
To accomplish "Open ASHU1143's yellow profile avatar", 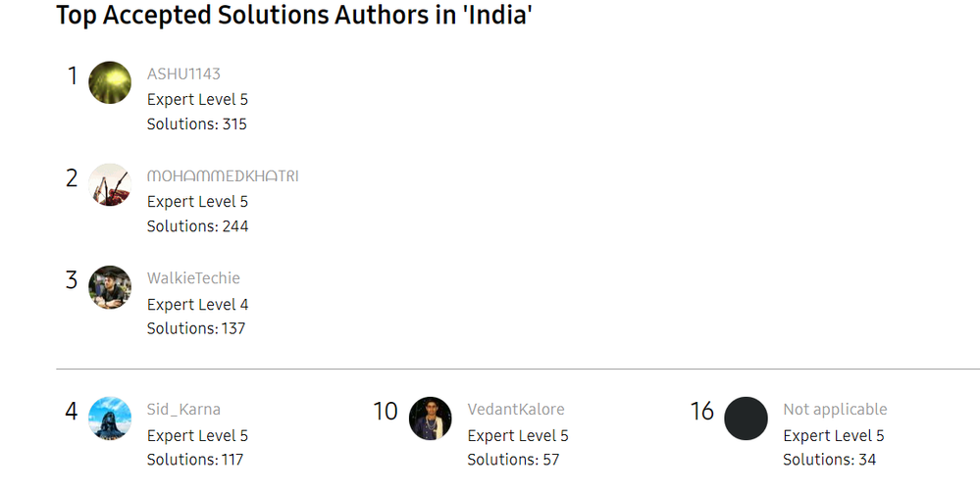I will pos(110,82).
